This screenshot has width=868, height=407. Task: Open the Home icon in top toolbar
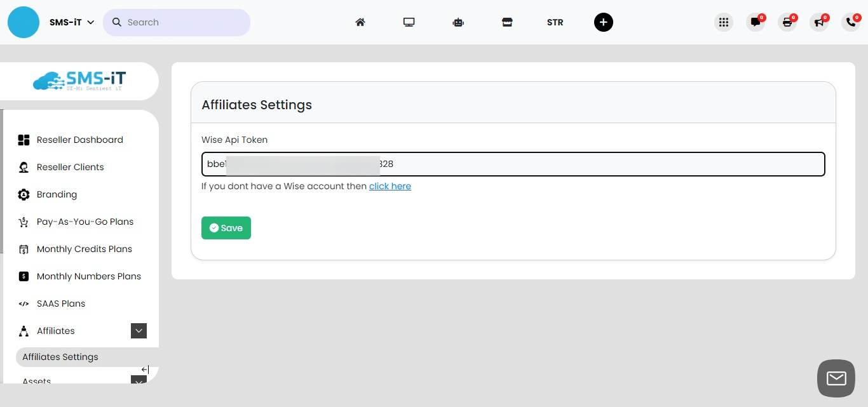(360, 22)
